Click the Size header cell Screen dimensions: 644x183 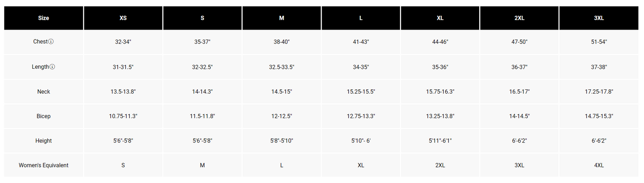tap(43, 18)
